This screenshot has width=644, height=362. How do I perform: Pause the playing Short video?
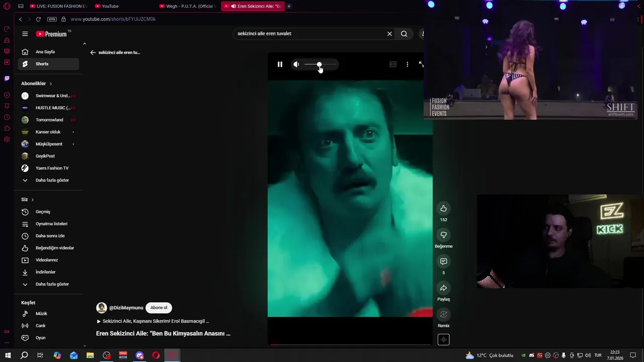280,64
